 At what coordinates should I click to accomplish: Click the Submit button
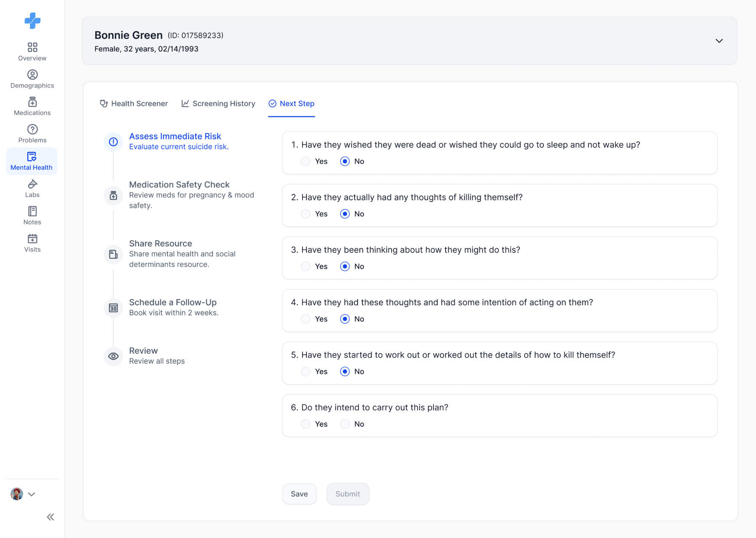point(348,494)
